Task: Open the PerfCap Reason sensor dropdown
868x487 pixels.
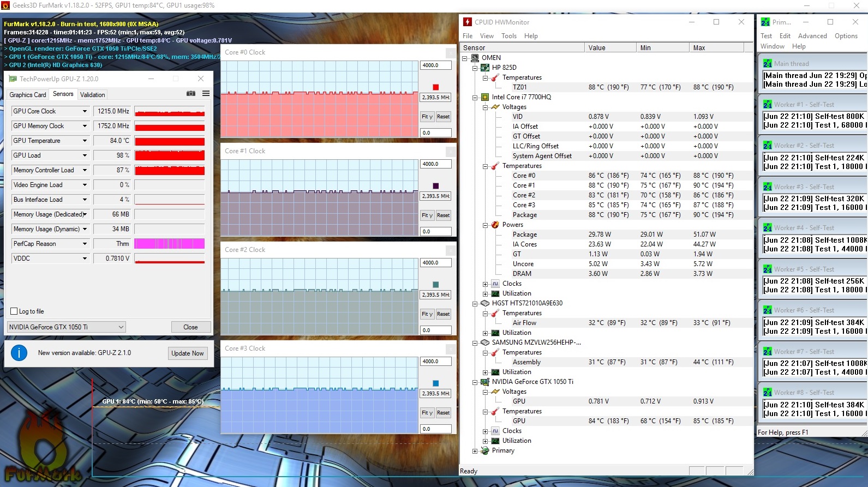Action: pos(85,244)
